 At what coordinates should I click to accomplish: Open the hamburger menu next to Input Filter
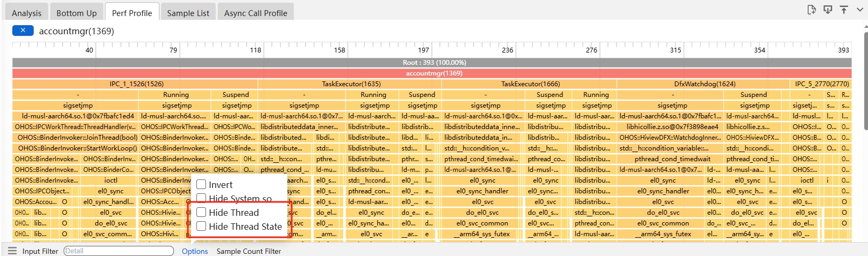(x=12, y=251)
